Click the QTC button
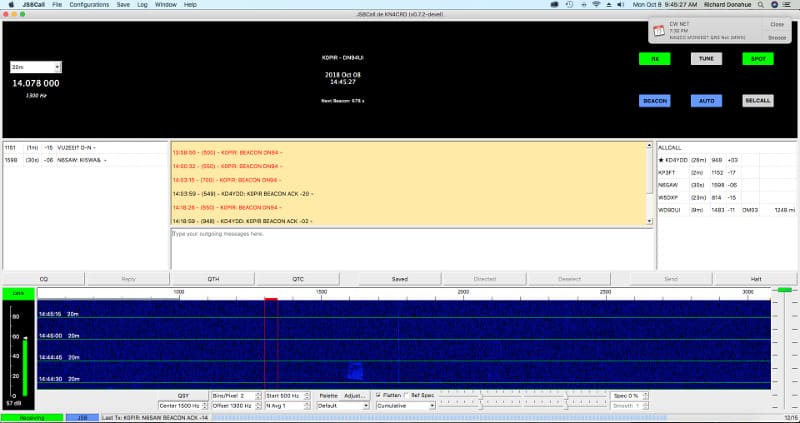 pyautogui.click(x=298, y=279)
